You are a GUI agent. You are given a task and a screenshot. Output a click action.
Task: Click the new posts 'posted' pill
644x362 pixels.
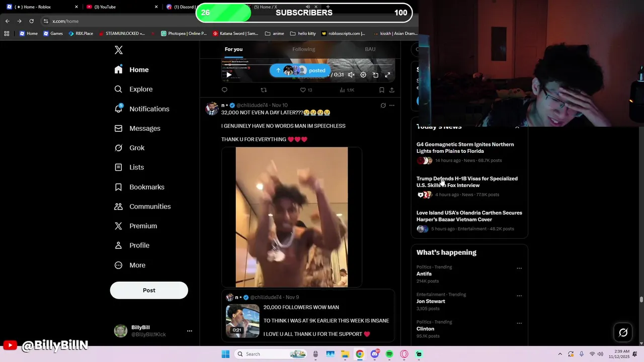click(x=300, y=70)
